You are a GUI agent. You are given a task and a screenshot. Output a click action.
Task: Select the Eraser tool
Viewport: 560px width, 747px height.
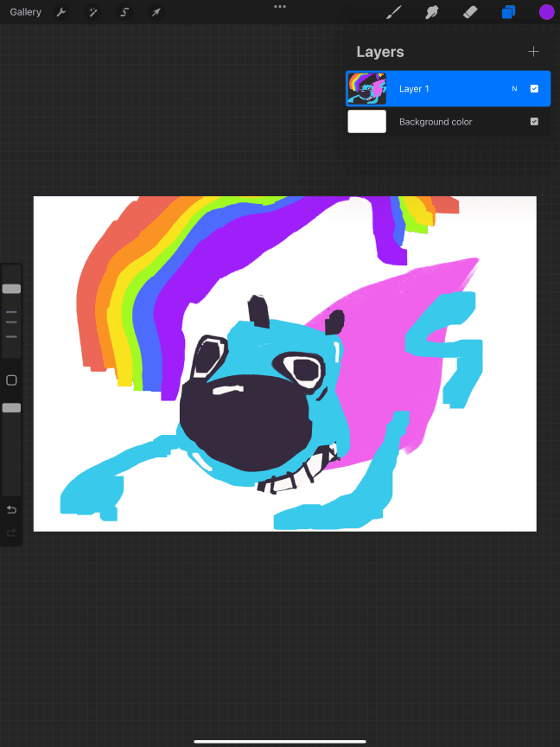pos(469,12)
